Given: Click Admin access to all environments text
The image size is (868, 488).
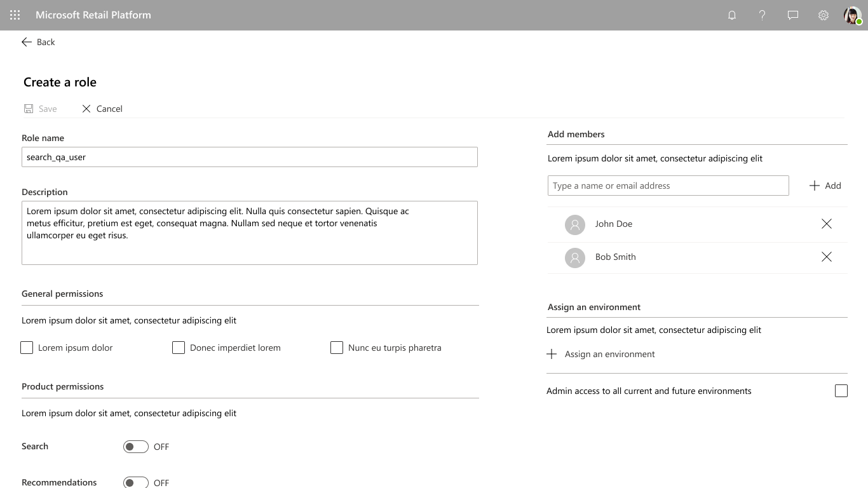Looking at the screenshot, I should (x=649, y=391).
